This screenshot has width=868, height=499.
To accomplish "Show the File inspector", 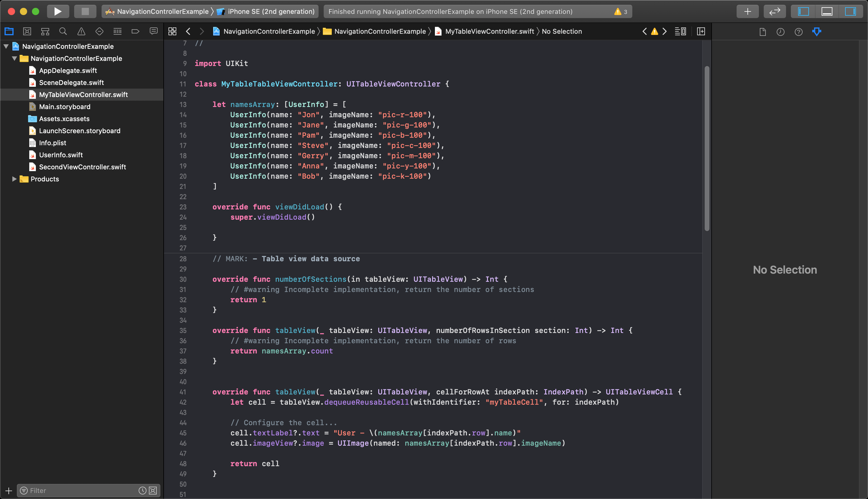I will (x=763, y=32).
